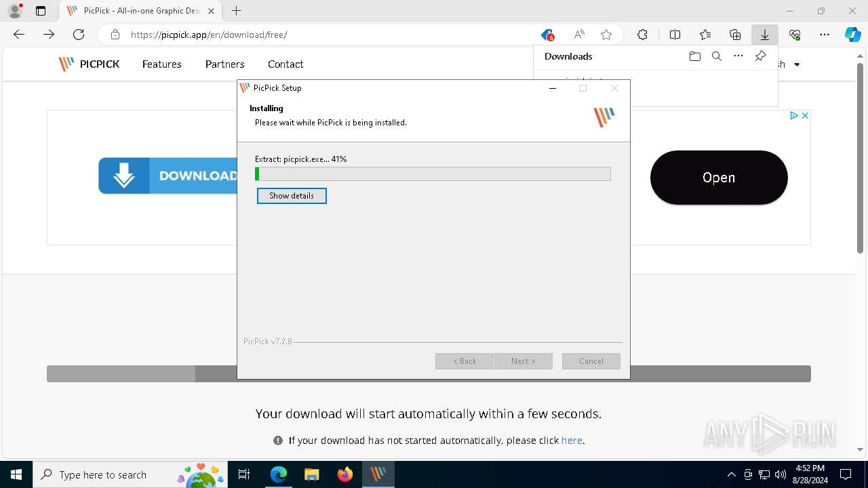The width and height of the screenshot is (868, 488).
Task: Open Contact menu item
Action: click(285, 64)
